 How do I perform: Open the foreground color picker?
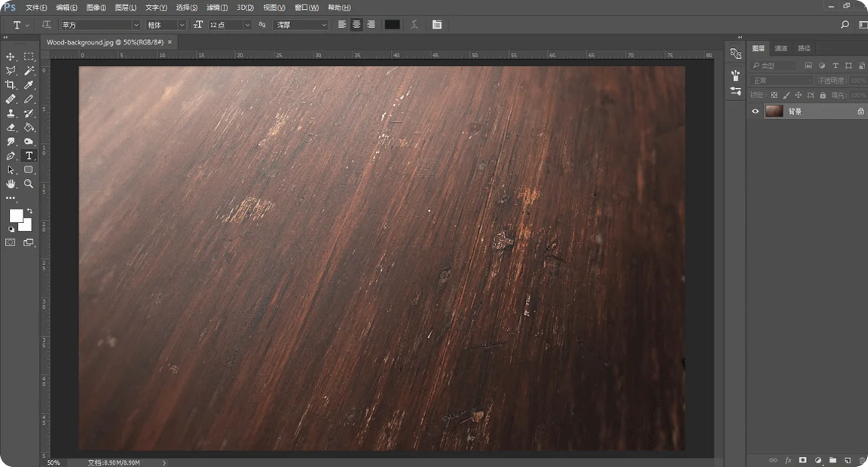(16, 215)
